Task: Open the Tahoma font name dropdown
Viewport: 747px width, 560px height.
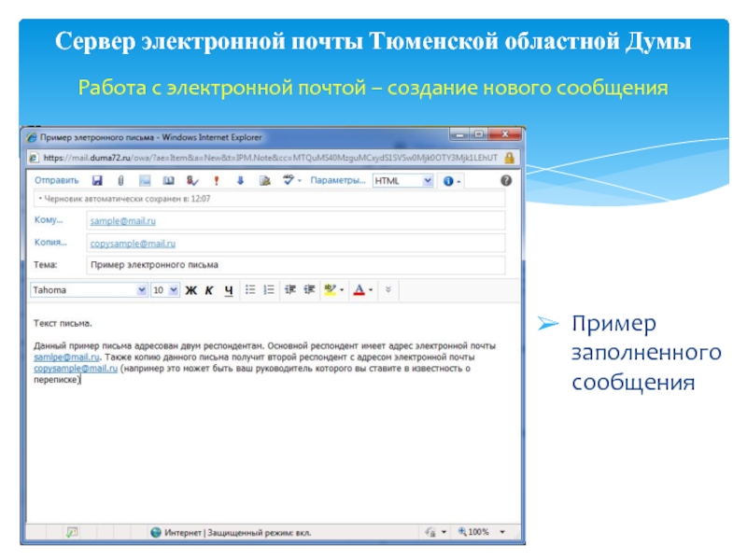Action: coord(142,290)
